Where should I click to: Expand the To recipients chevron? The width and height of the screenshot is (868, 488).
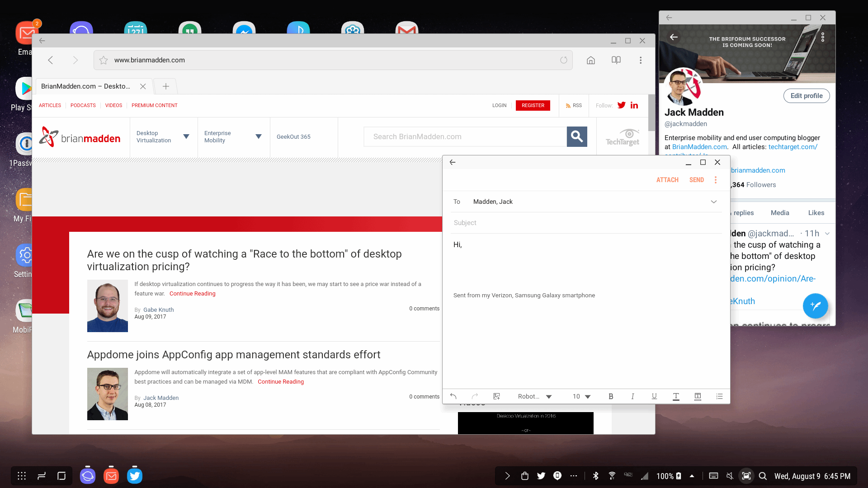[714, 202]
